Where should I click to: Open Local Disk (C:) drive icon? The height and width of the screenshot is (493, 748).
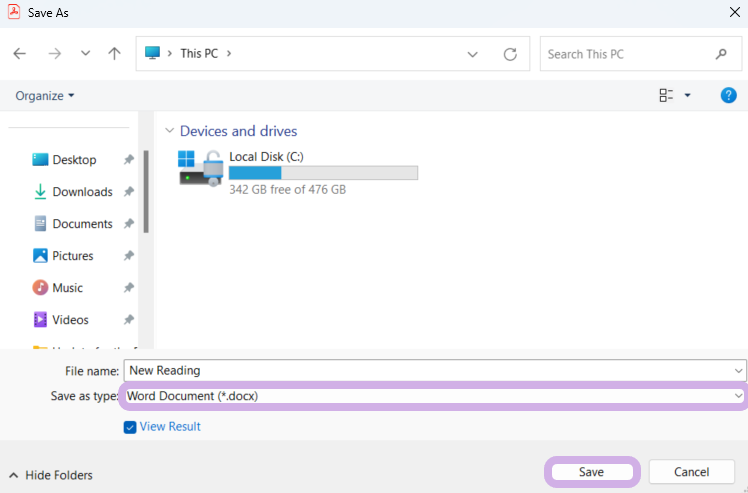(x=201, y=168)
